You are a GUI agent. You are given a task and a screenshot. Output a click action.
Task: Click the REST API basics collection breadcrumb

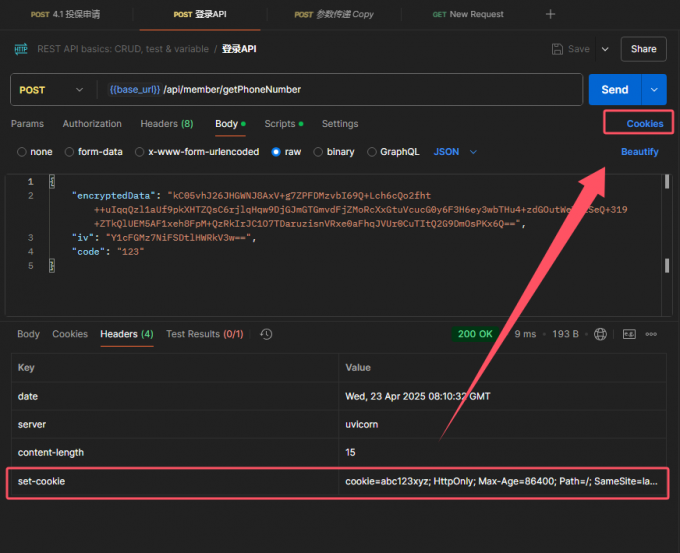pos(123,49)
